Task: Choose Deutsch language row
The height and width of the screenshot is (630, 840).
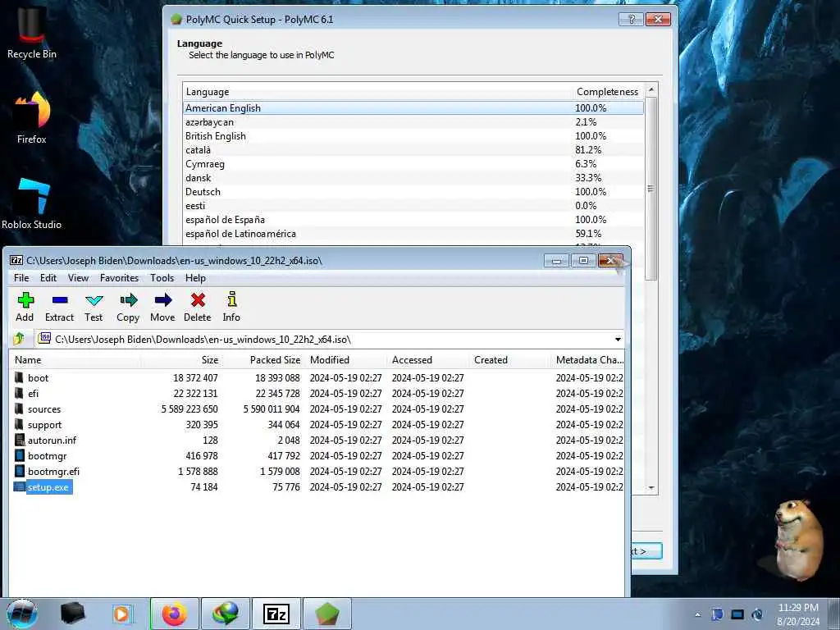Action: point(413,192)
